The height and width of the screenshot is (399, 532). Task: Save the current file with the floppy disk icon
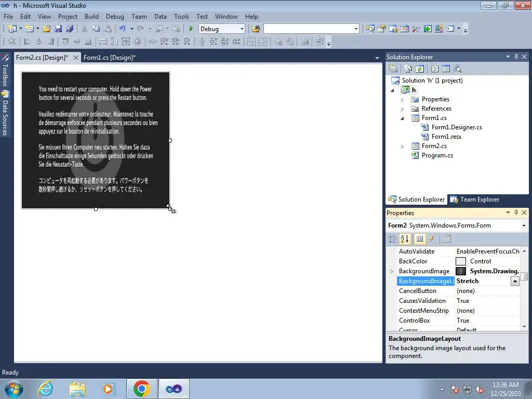(58, 29)
